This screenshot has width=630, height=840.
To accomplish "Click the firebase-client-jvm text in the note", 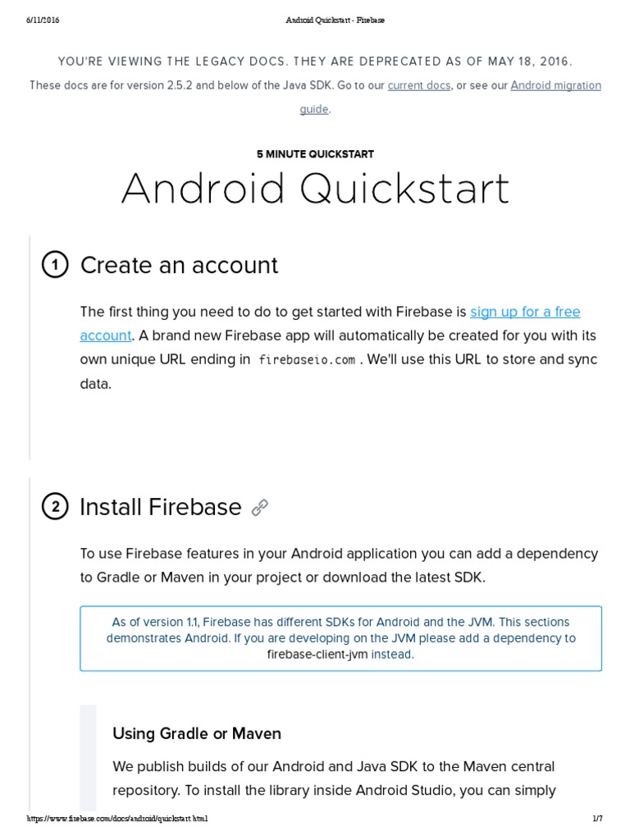I will click(x=317, y=655).
